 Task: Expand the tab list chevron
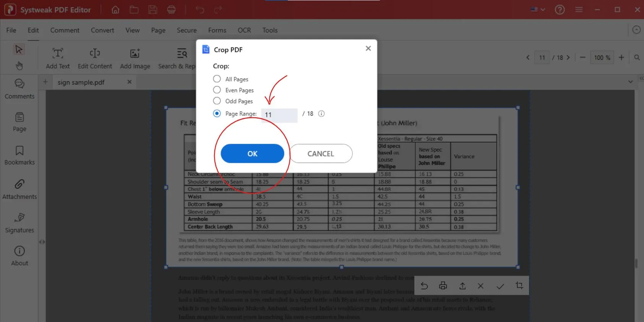(630, 82)
